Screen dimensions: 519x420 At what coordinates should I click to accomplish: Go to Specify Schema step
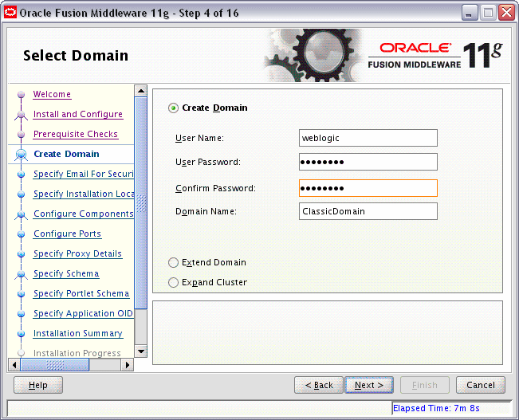pyautogui.click(x=66, y=273)
